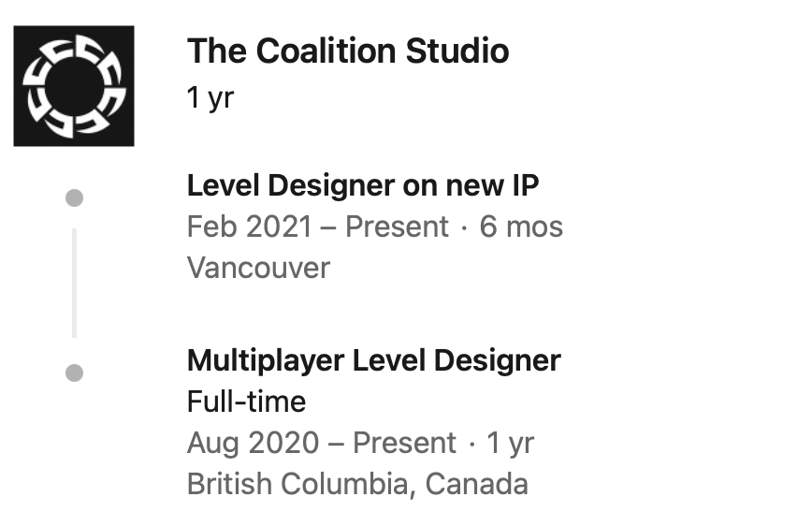Click the "1 yr" tenure under company name
Screen dimensions: 812x526
pos(210,97)
